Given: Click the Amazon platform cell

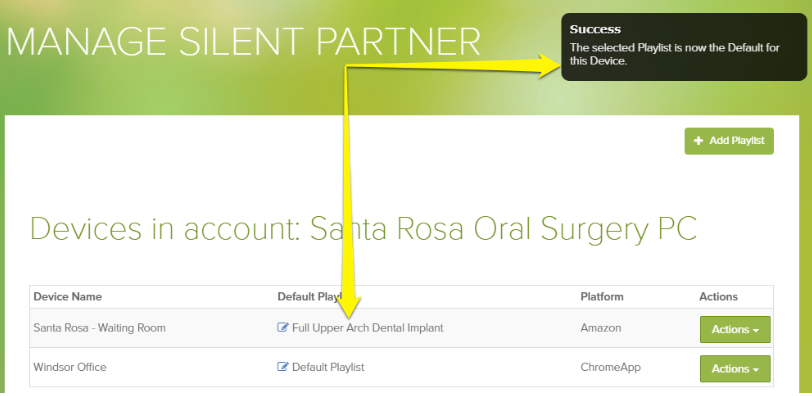Looking at the screenshot, I should coord(601,328).
